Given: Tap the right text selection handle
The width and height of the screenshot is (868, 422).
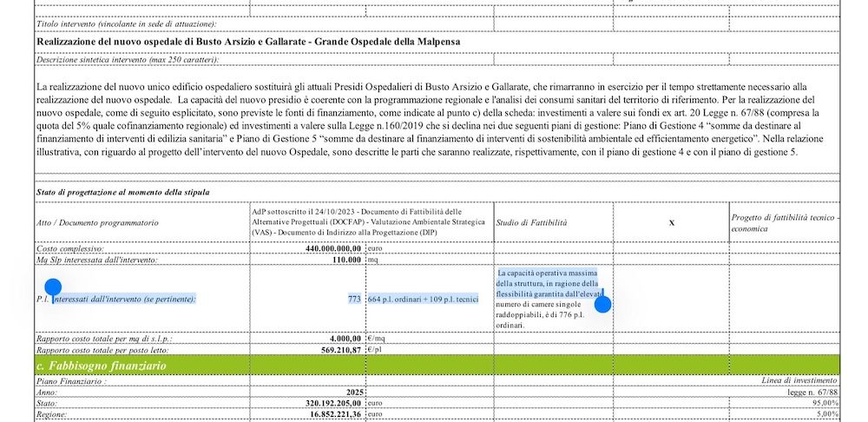Looking at the screenshot, I should pos(602,304).
